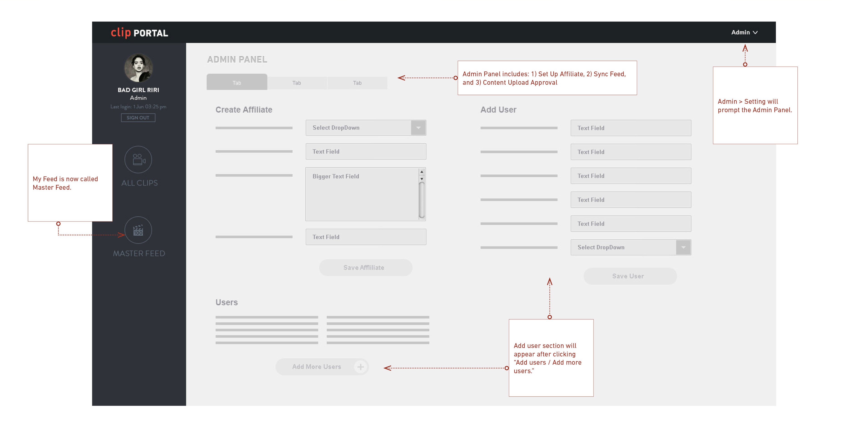Open the Select DropDown under Create Affiliate
This screenshot has width=868, height=444.
point(366,128)
